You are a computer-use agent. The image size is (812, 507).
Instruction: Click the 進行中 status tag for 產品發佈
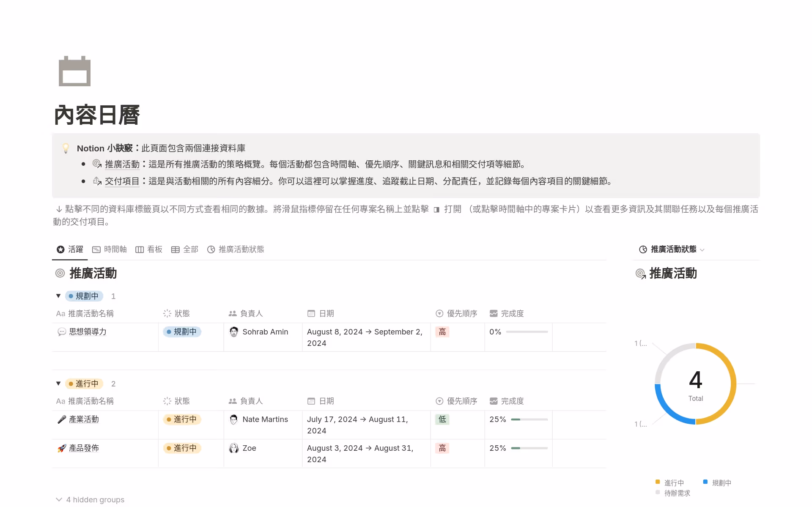(182, 448)
